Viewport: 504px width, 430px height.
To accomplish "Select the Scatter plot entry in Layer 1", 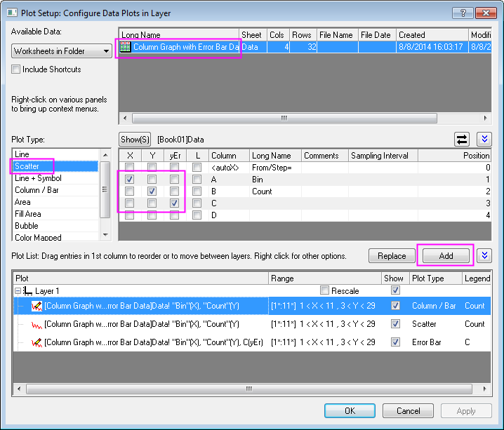I will (252, 324).
